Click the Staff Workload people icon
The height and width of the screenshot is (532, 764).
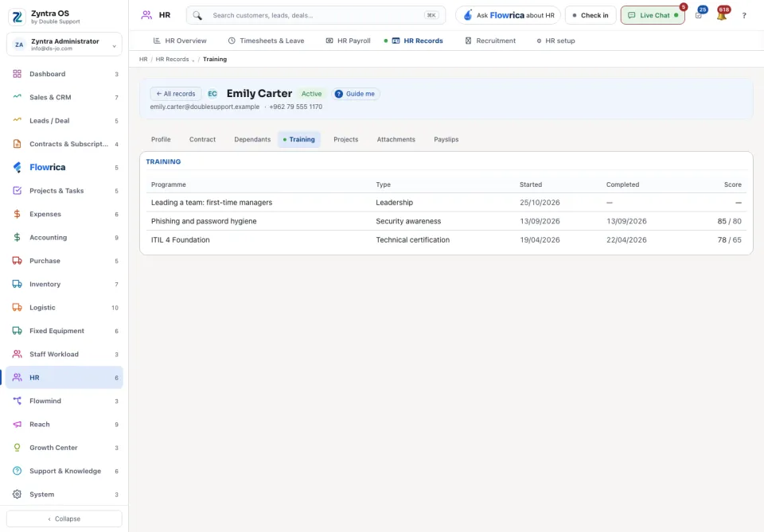[x=17, y=355]
